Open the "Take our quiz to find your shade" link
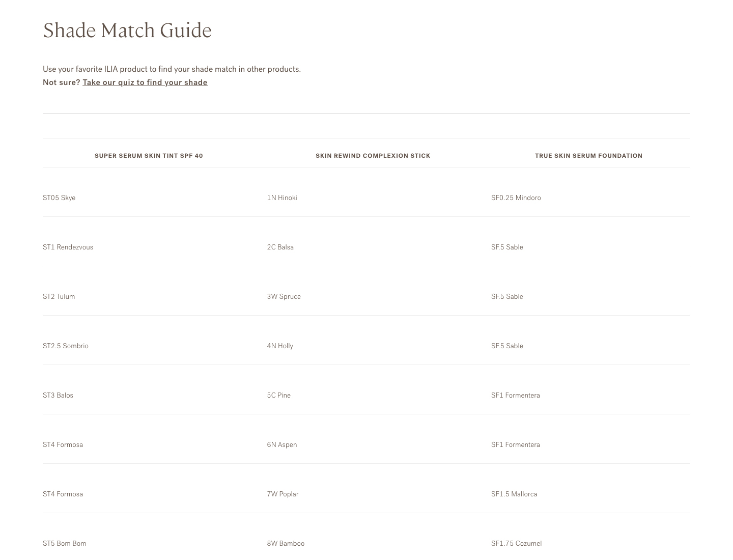This screenshot has height=560, width=733. click(145, 82)
